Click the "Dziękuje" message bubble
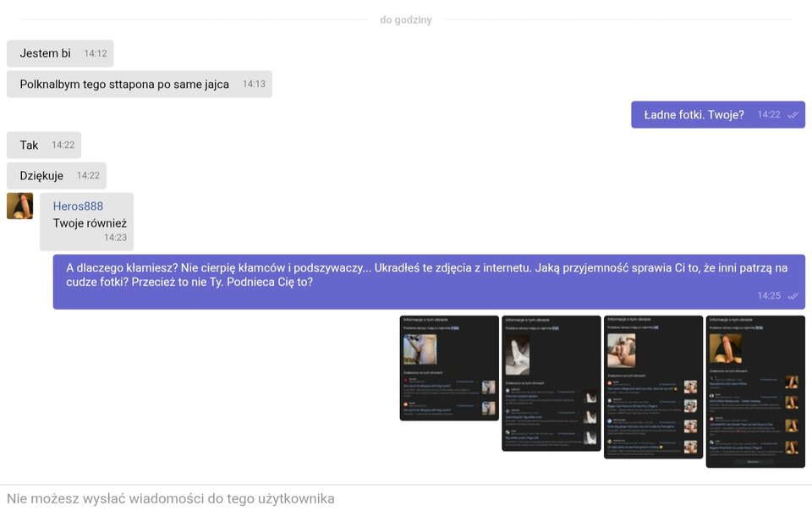Viewport: 812px width, 522px height. [42, 176]
